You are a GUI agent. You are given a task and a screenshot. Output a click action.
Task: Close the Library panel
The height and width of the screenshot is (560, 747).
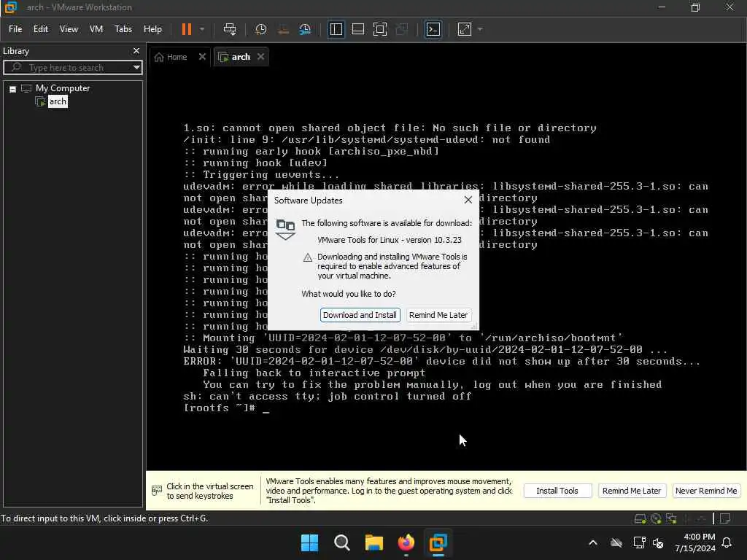(136, 50)
